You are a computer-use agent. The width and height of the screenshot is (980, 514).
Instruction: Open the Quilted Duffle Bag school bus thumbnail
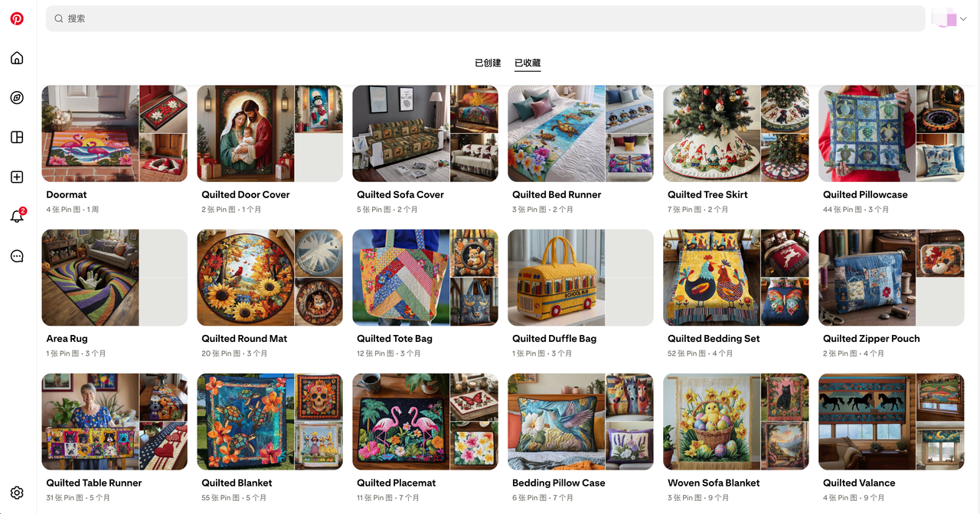557,278
